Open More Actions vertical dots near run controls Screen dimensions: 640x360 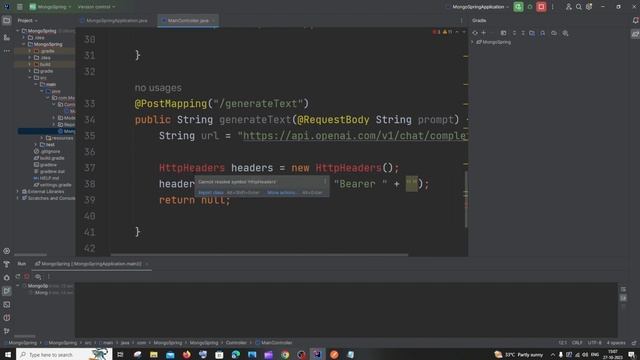pyautogui.click(x=553, y=7)
